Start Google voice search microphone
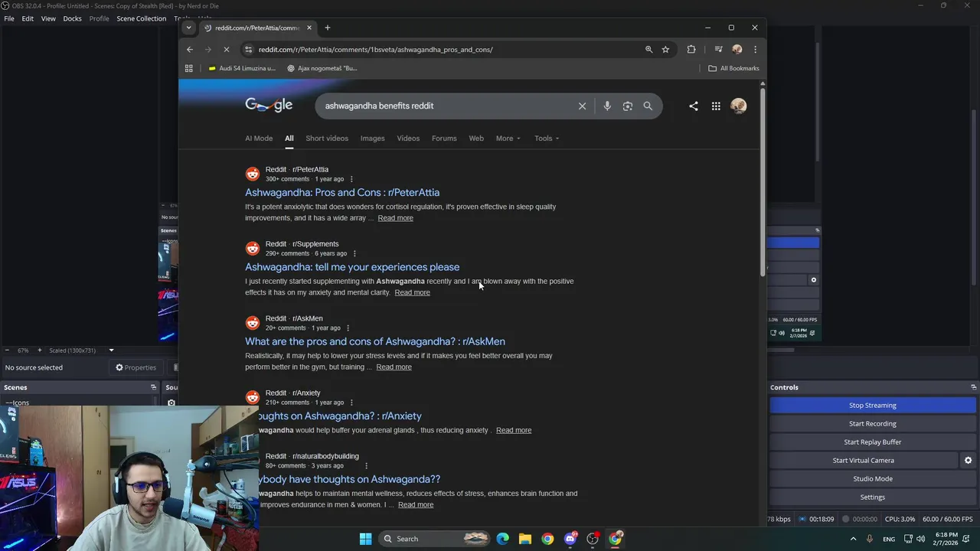The image size is (980, 551). coord(607,106)
